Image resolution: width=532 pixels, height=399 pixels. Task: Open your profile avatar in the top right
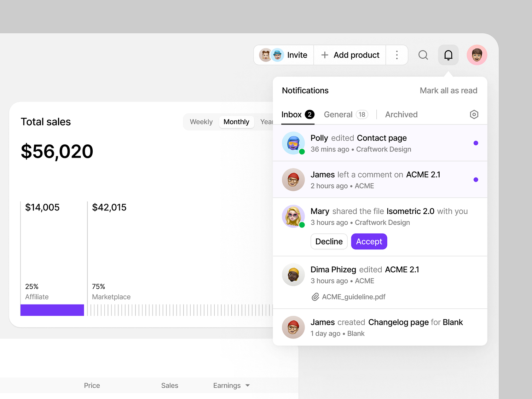(477, 55)
